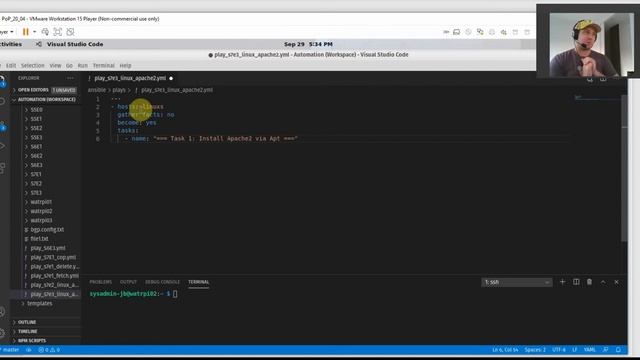Close the terminal panel
This screenshot has width=640, height=360.
616,282
